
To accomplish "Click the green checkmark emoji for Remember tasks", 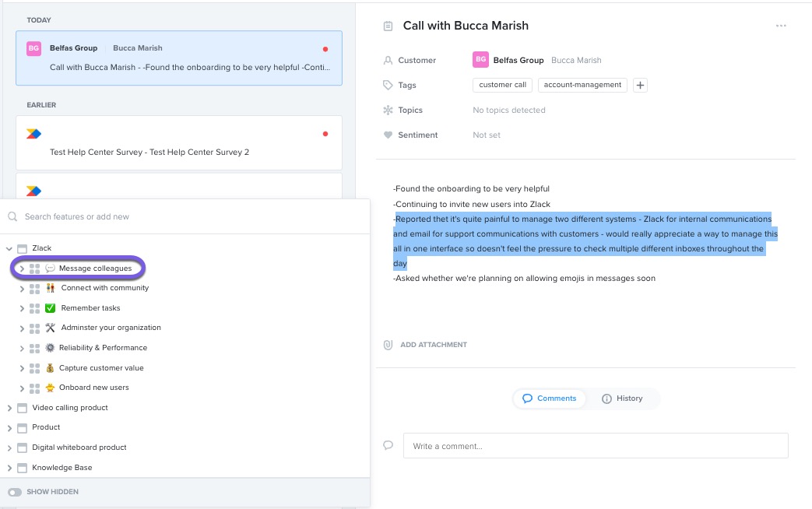I will (x=51, y=308).
